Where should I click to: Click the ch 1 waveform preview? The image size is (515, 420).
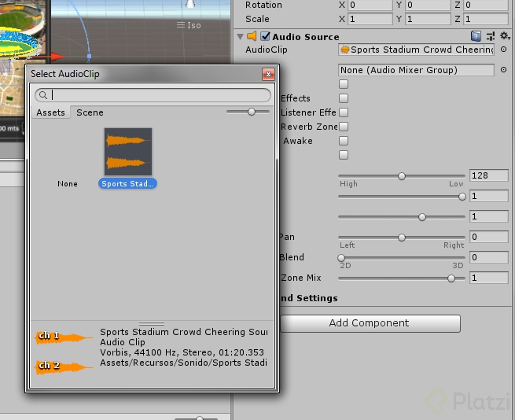point(64,337)
